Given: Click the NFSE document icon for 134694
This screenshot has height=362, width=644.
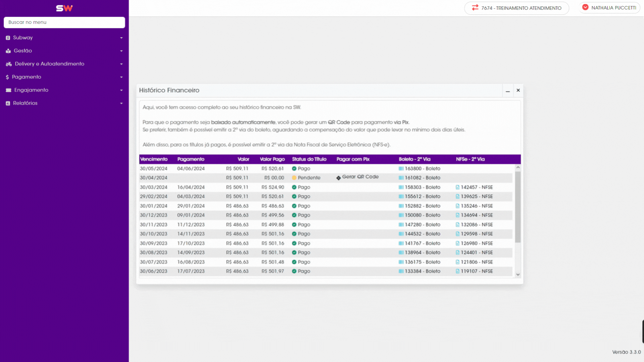Looking at the screenshot, I should click(457, 215).
